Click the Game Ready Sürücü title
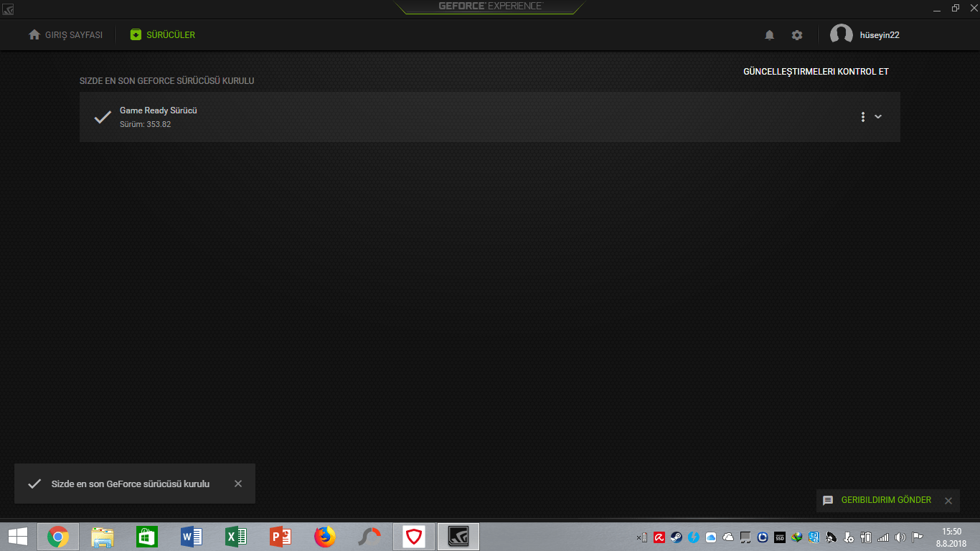This screenshot has width=980, height=551. tap(159, 110)
